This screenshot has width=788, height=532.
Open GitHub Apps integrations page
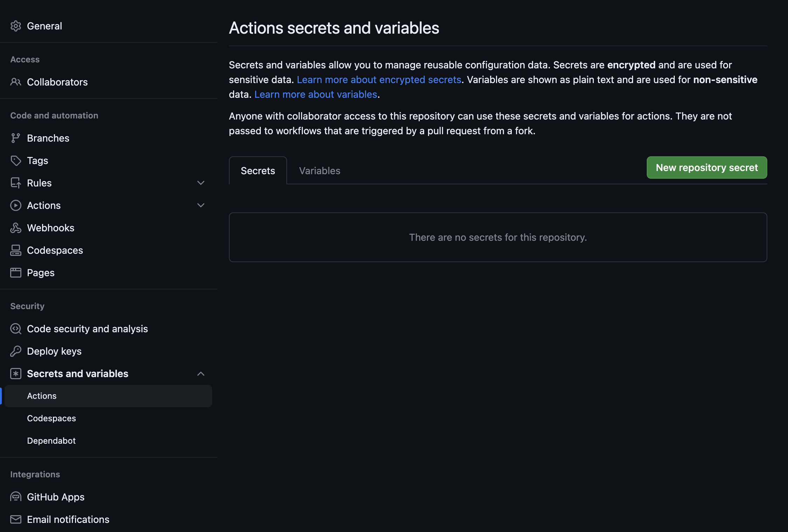pos(55,497)
